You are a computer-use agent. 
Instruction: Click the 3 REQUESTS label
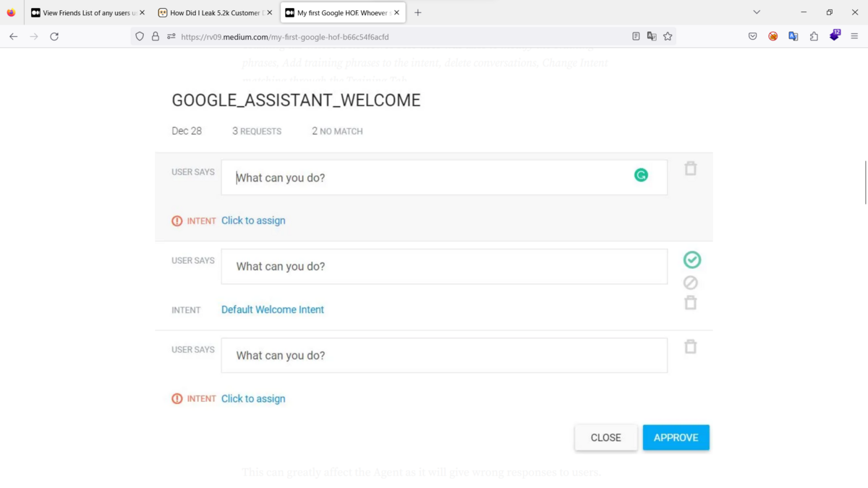click(257, 131)
